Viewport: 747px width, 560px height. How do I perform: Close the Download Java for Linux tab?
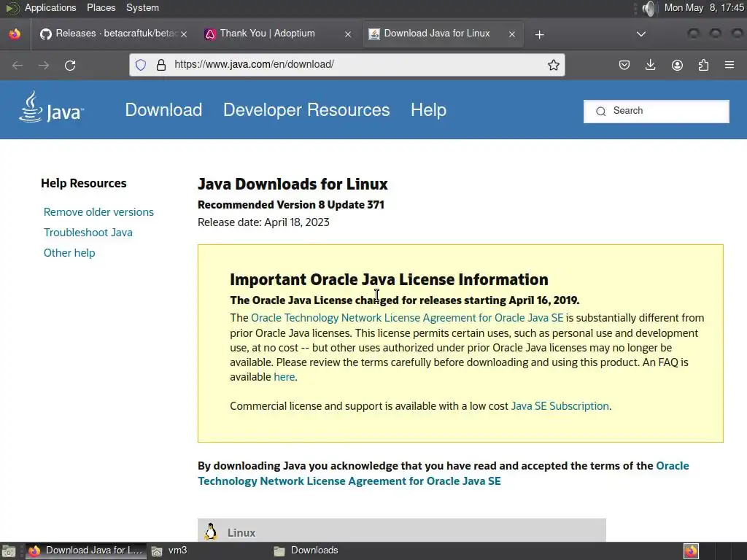pos(511,34)
